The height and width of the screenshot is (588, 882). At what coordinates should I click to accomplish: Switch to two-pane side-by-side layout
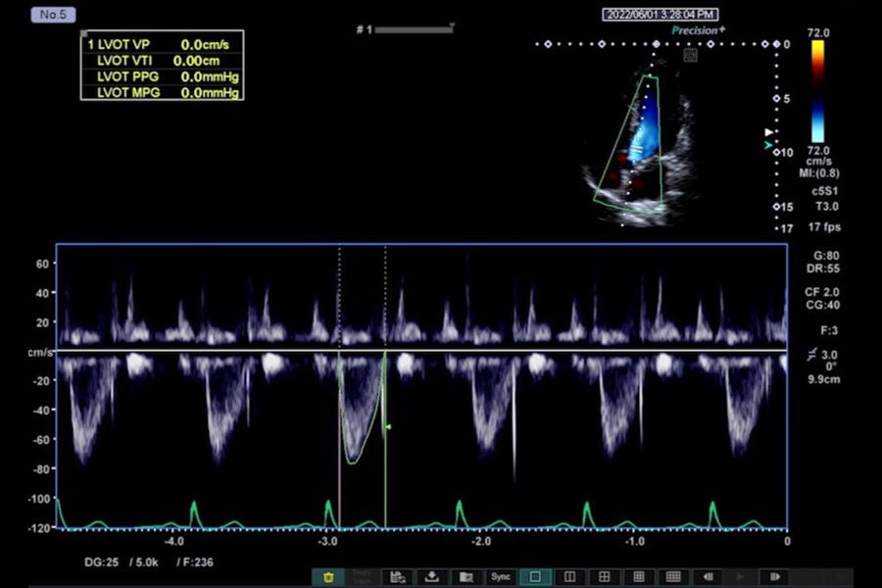569,577
